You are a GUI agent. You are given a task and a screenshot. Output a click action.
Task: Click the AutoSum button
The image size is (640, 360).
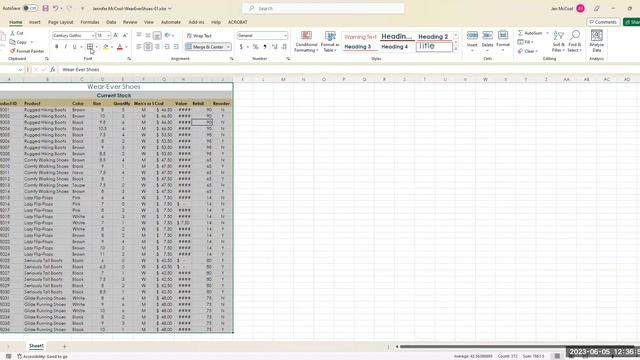pos(530,33)
